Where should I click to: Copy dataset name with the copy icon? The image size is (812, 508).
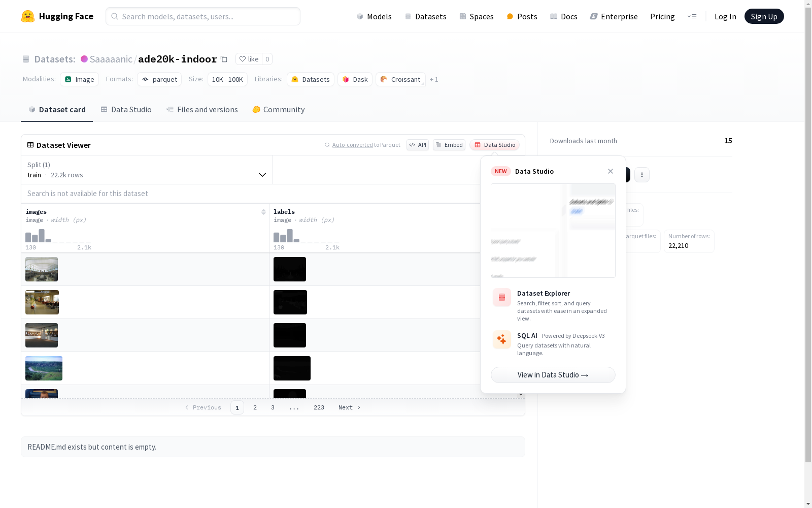click(224, 59)
